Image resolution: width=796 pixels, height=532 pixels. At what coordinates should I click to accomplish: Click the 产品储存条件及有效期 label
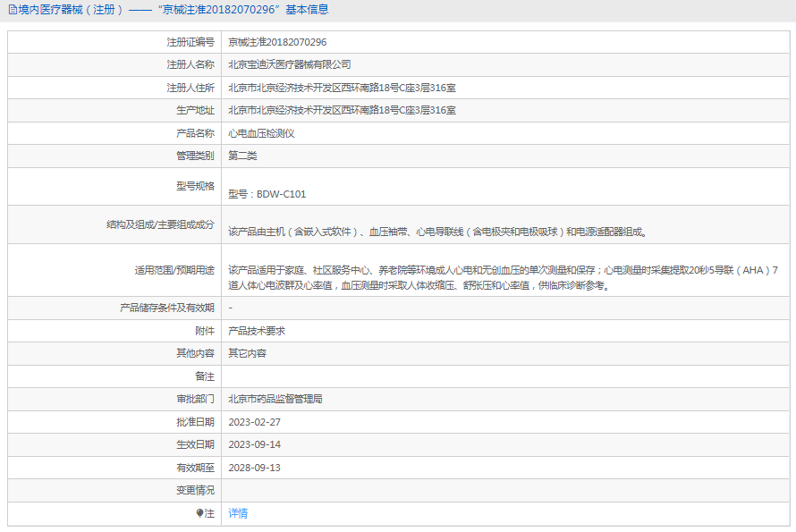(x=167, y=308)
